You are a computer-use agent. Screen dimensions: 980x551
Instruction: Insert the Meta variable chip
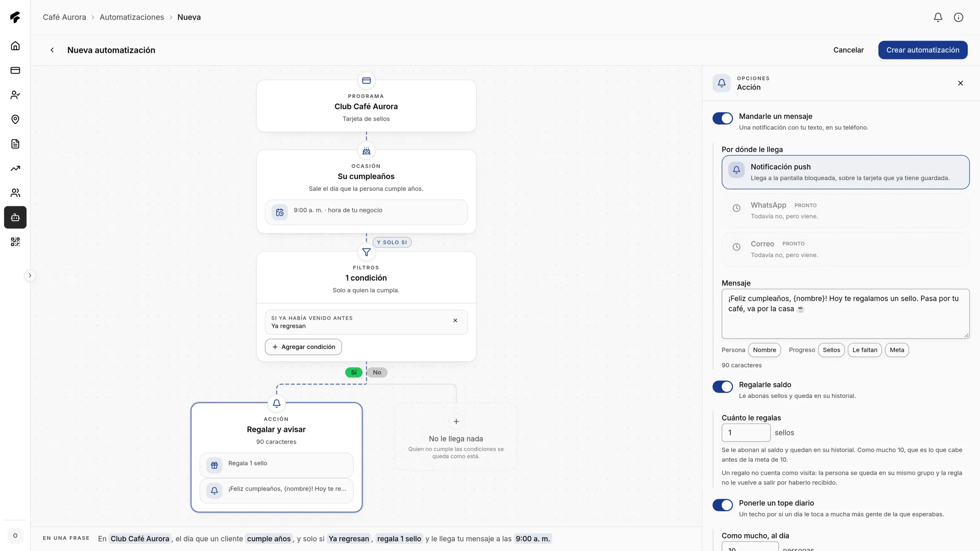pyautogui.click(x=897, y=350)
